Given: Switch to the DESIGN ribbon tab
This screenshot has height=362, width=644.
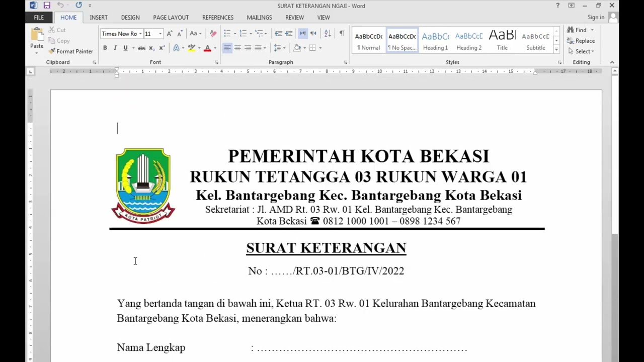Looking at the screenshot, I should click(130, 18).
